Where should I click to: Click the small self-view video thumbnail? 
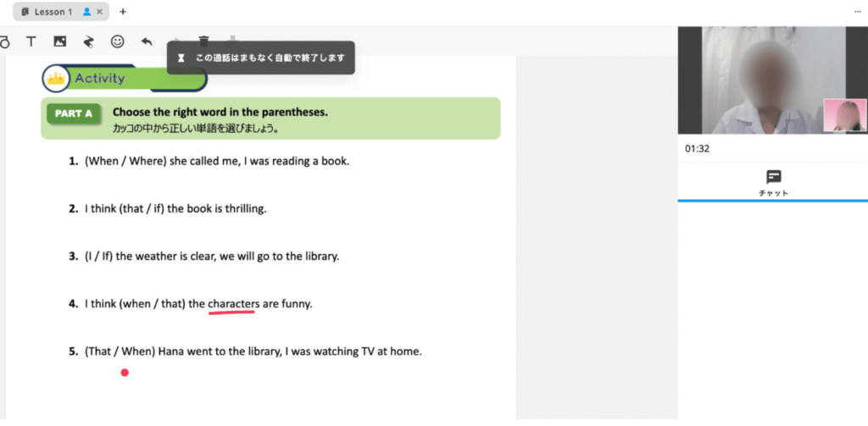click(844, 115)
